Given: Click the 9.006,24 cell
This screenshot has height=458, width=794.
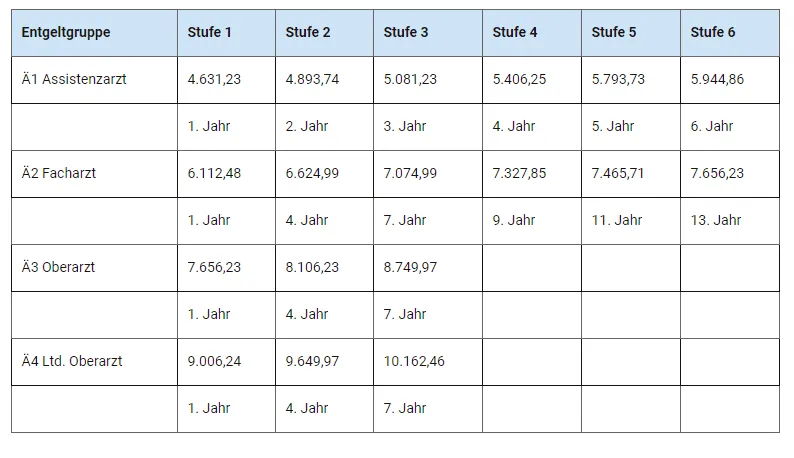Looking at the screenshot, I should [x=214, y=361].
